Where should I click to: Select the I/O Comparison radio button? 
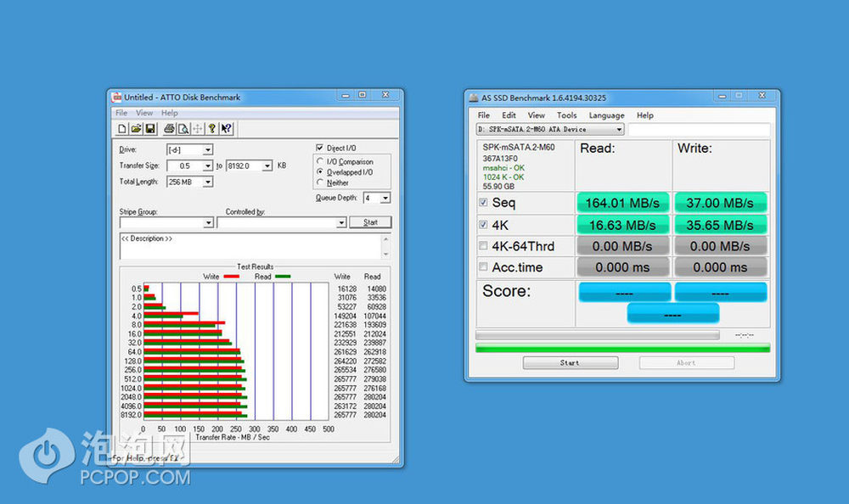[x=320, y=161]
